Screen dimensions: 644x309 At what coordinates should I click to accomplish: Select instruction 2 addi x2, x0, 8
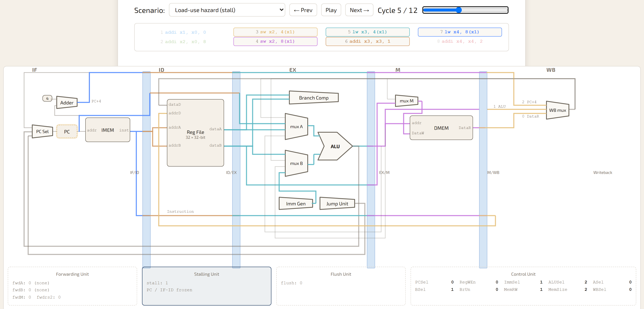[x=183, y=41]
